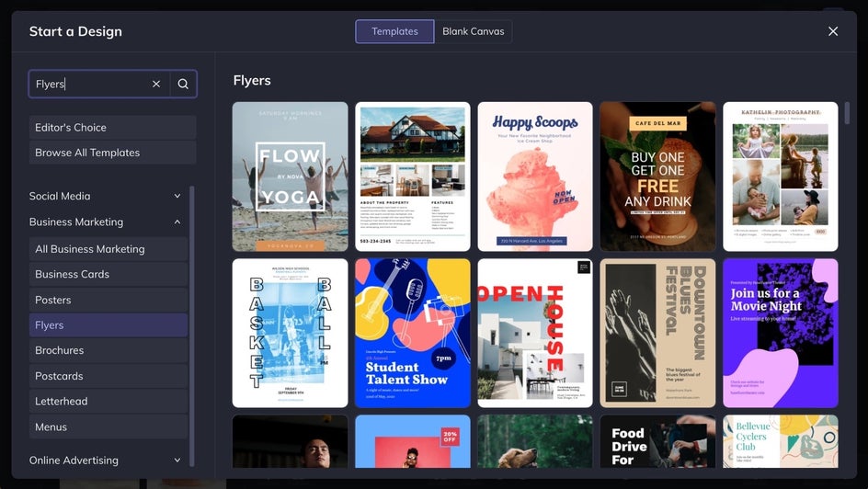Clear the Flyers search text
This screenshot has width=868, height=489.
pos(156,84)
